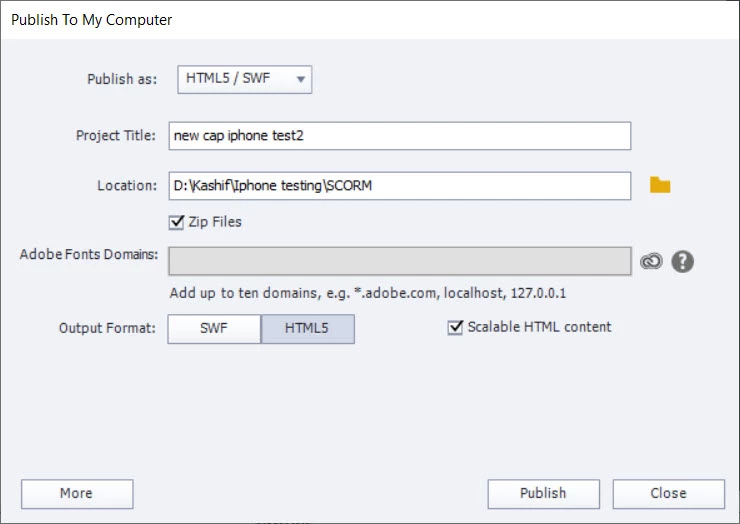Select HTML5 output format

[x=307, y=329]
